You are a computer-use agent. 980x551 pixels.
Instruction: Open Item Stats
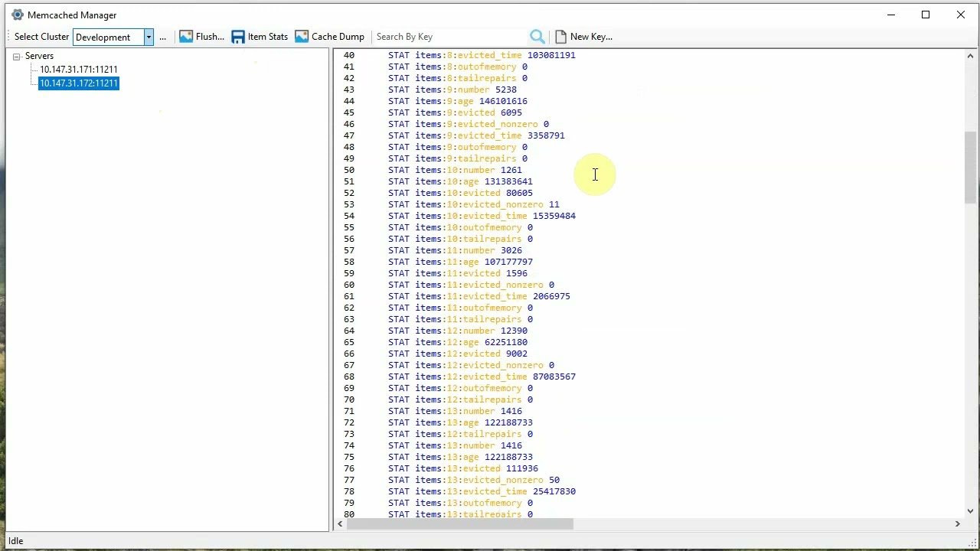coord(267,37)
